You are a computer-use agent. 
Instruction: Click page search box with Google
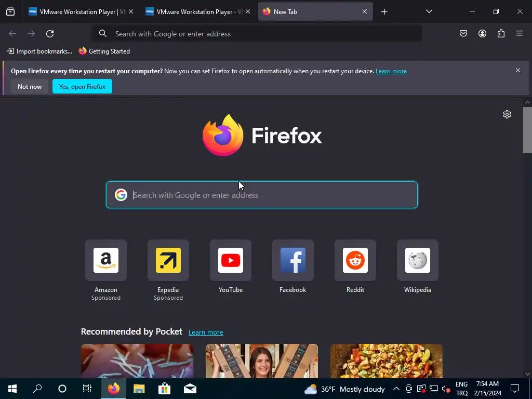[x=262, y=195]
